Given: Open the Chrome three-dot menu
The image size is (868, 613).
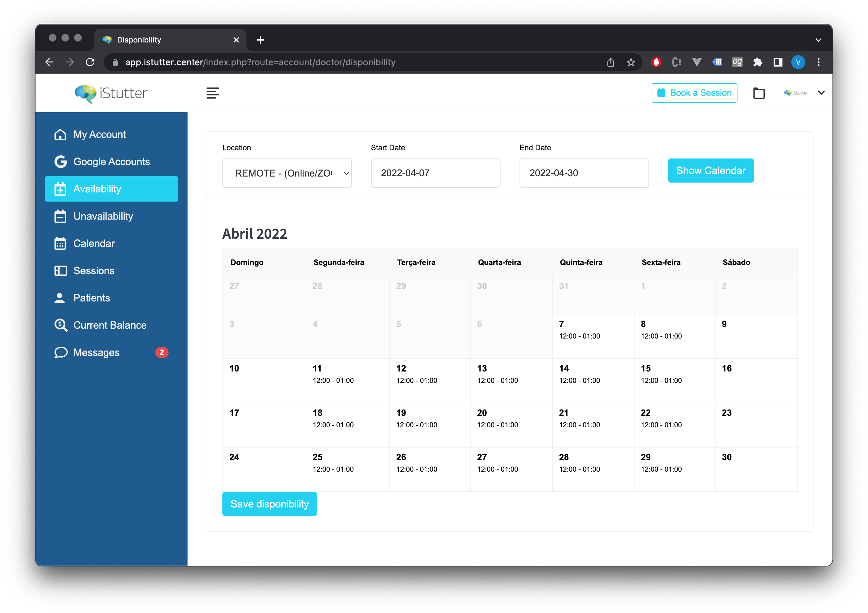Looking at the screenshot, I should point(819,62).
